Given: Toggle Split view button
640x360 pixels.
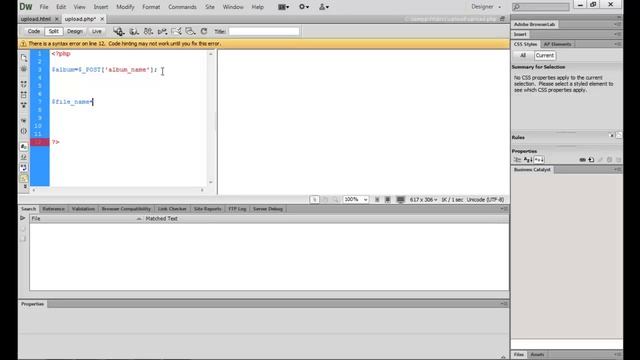Looking at the screenshot, I should pos(53,31).
